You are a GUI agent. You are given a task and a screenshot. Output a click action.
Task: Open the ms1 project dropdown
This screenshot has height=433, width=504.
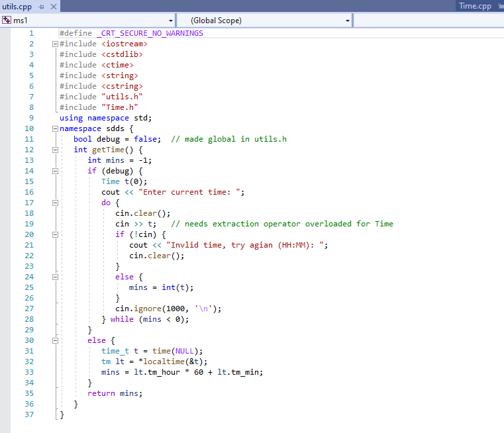point(171,21)
